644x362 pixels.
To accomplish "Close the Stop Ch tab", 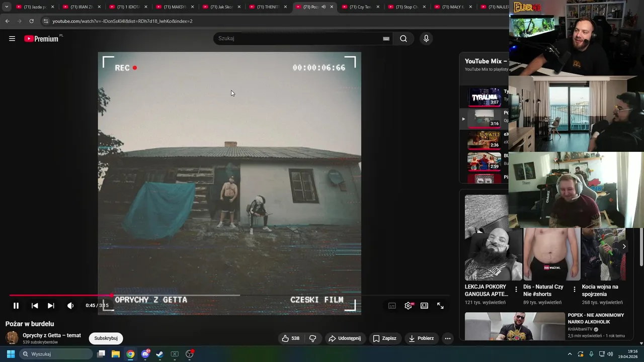I will [425, 7].
